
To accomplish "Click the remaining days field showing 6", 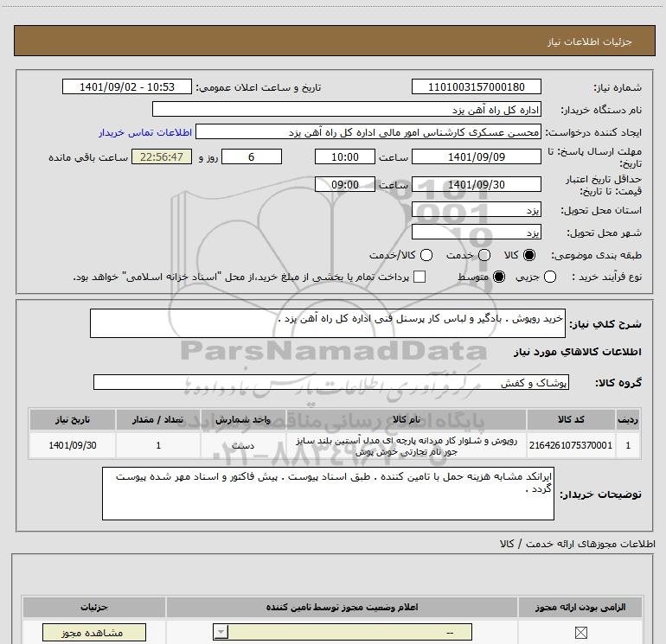I will [252, 156].
